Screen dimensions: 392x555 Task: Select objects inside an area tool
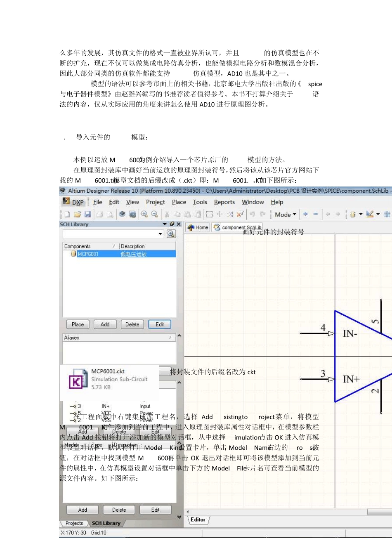click(210, 214)
